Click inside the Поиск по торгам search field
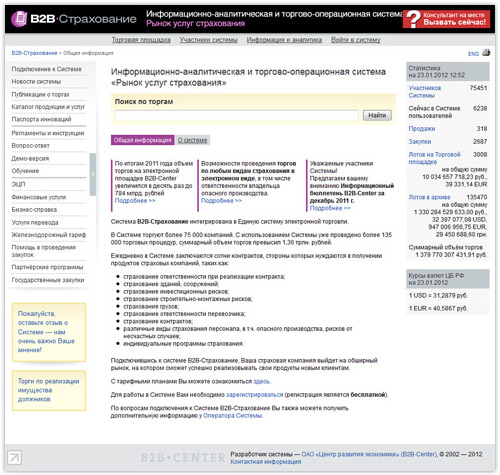 237,115
